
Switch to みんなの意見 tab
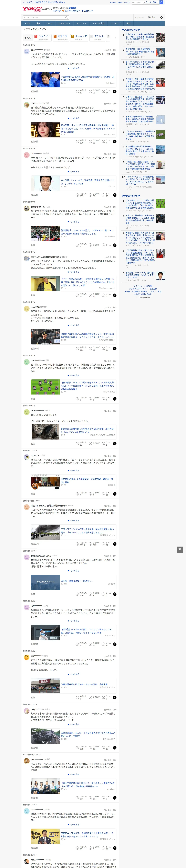click(98, 24)
